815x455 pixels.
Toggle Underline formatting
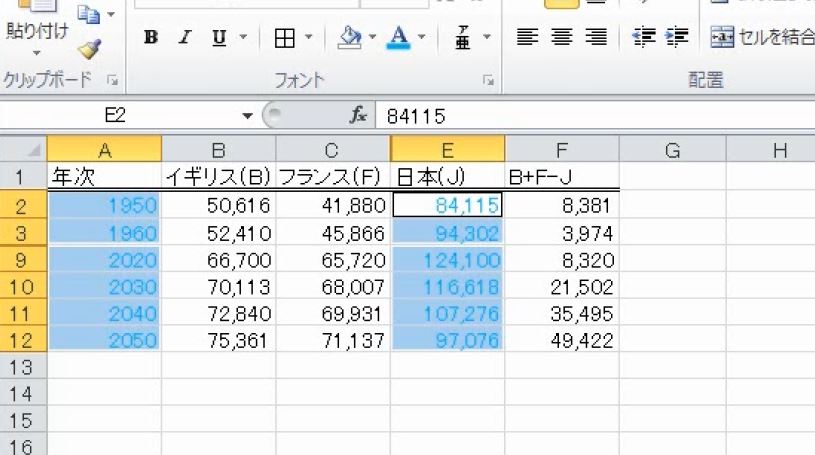point(219,37)
